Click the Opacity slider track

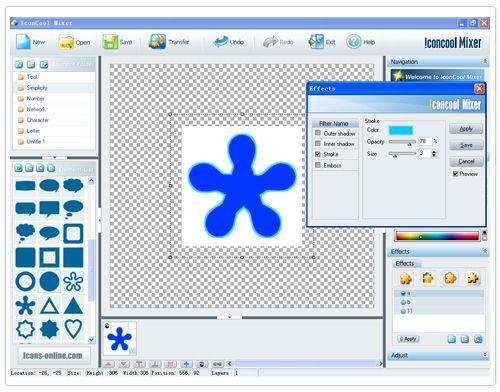coord(402,142)
